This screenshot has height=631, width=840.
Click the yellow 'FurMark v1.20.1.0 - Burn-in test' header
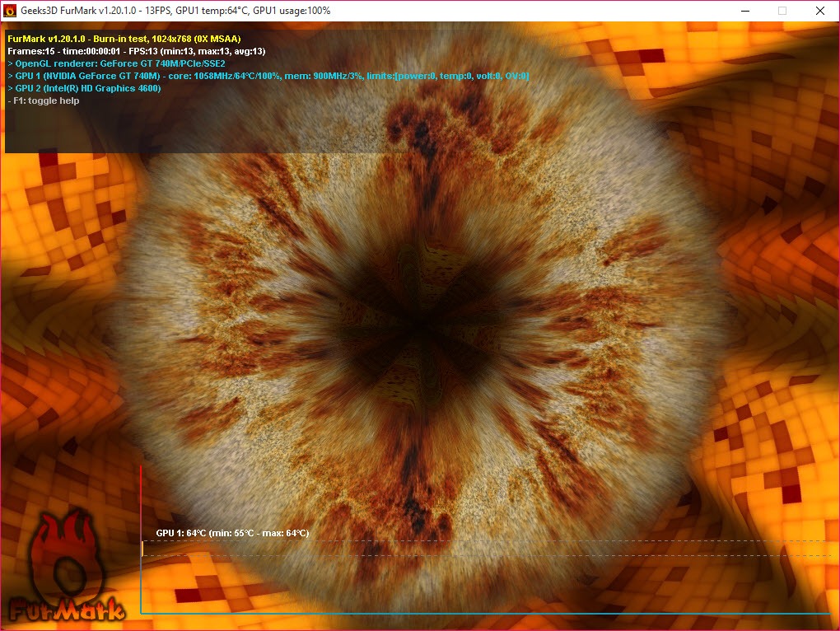[x=124, y=37]
